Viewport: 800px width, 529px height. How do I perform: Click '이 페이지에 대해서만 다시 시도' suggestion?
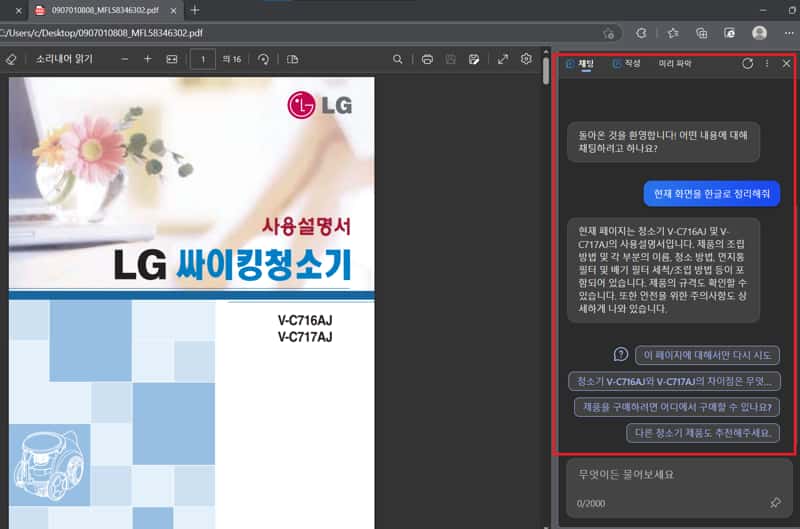(x=707, y=355)
